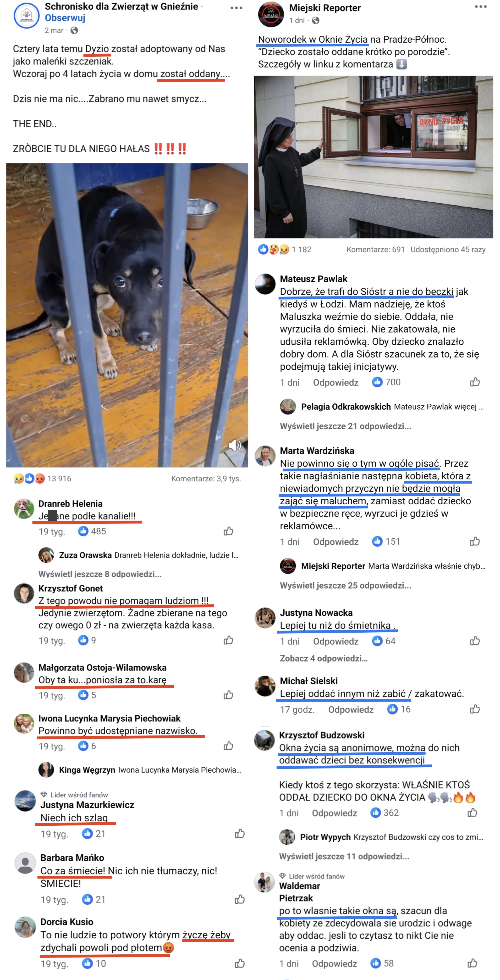500x980 pixels.
Task: Open the Okno Życia nun photo
Action: [373, 157]
